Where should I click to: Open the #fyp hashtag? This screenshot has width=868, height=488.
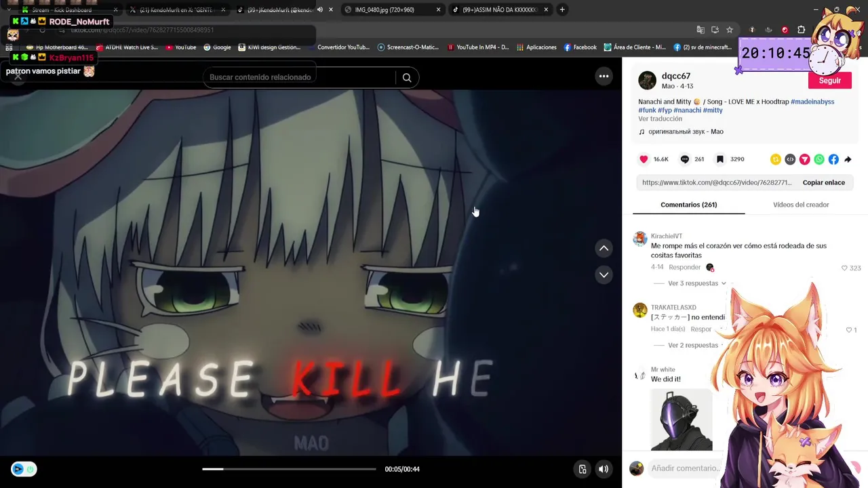(x=665, y=110)
